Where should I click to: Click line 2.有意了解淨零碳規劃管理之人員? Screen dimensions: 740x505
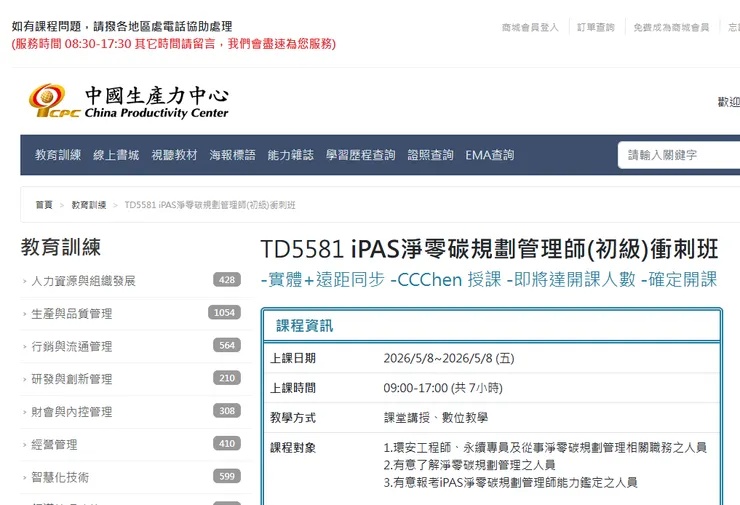point(470,465)
